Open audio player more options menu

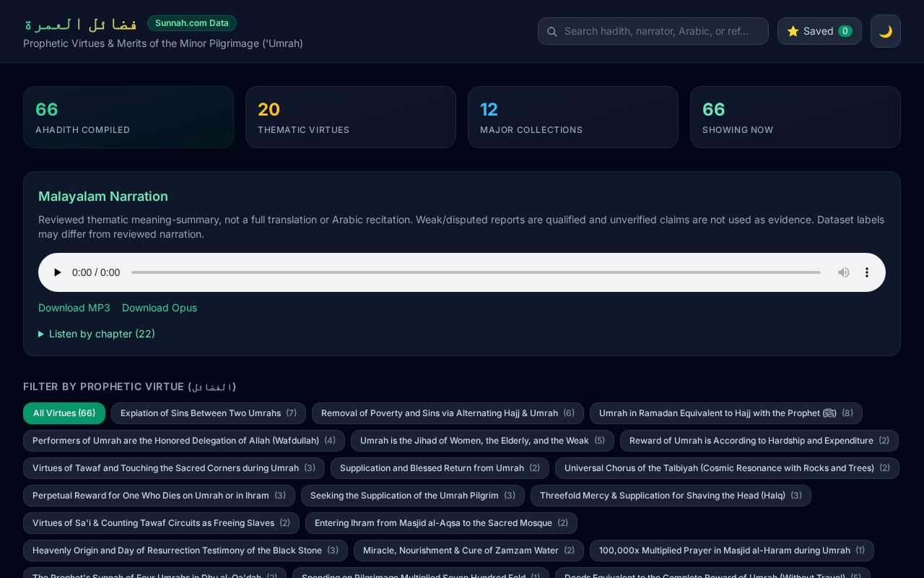tap(867, 272)
